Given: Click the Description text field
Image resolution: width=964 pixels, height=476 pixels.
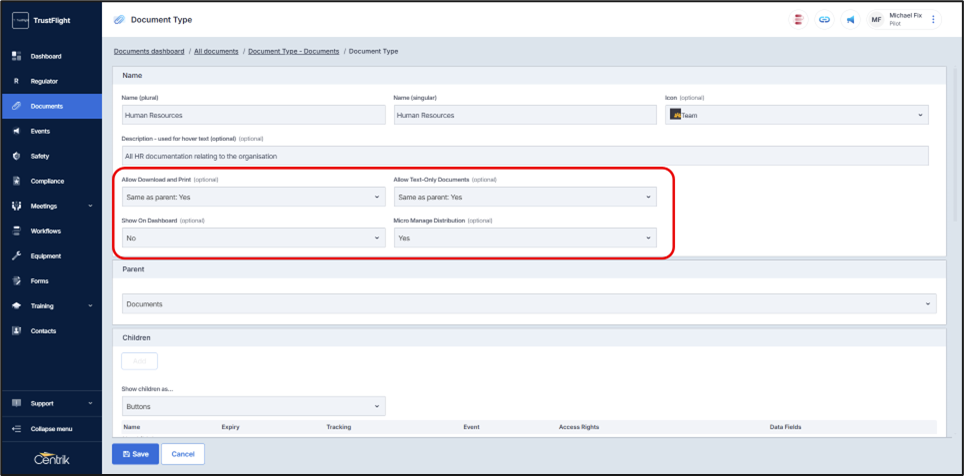Looking at the screenshot, I should [524, 156].
